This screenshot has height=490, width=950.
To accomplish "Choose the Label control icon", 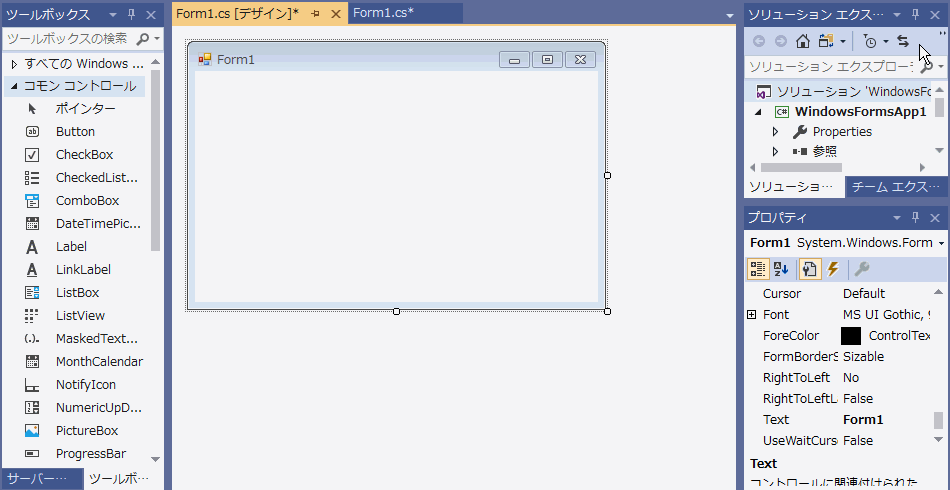I will [x=32, y=247].
